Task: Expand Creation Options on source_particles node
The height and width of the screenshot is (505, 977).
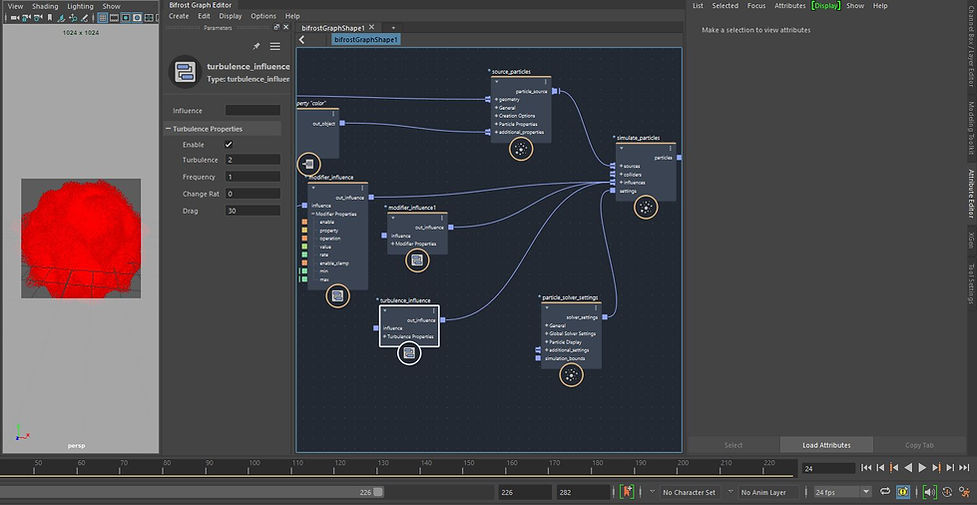Action: pos(497,116)
